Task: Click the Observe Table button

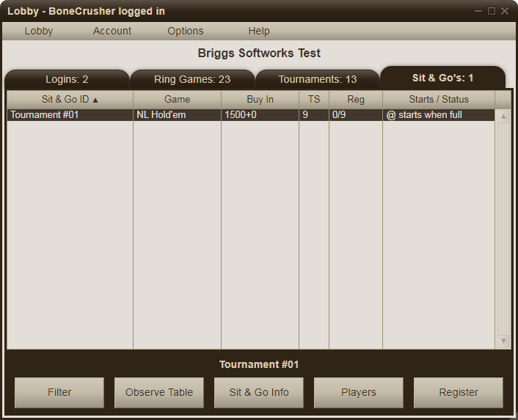Action: (x=159, y=393)
